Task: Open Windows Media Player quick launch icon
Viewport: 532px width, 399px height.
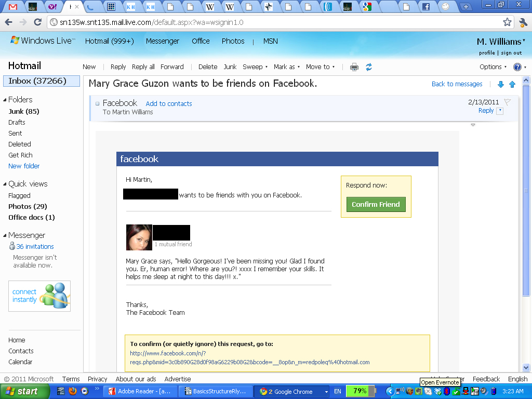Action: (x=84, y=391)
